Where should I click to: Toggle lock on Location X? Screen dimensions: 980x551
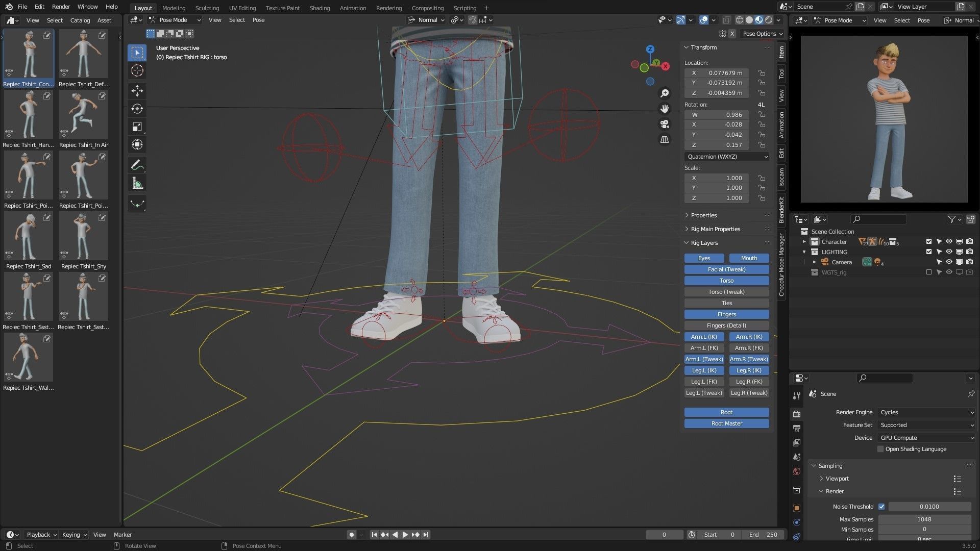click(761, 73)
